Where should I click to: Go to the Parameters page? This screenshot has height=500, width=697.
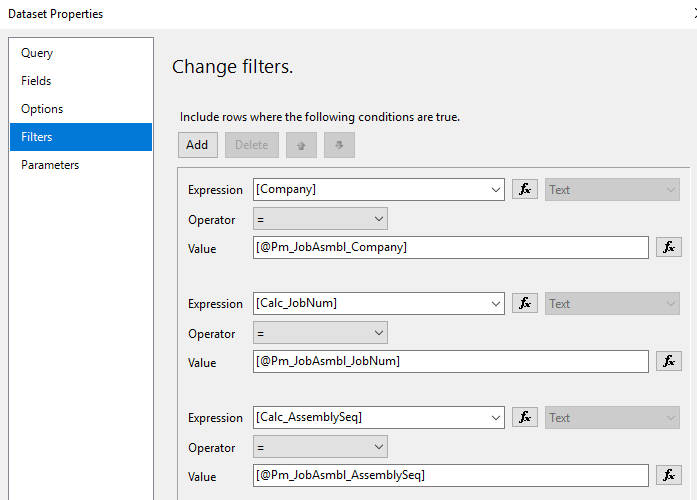pyautogui.click(x=50, y=165)
